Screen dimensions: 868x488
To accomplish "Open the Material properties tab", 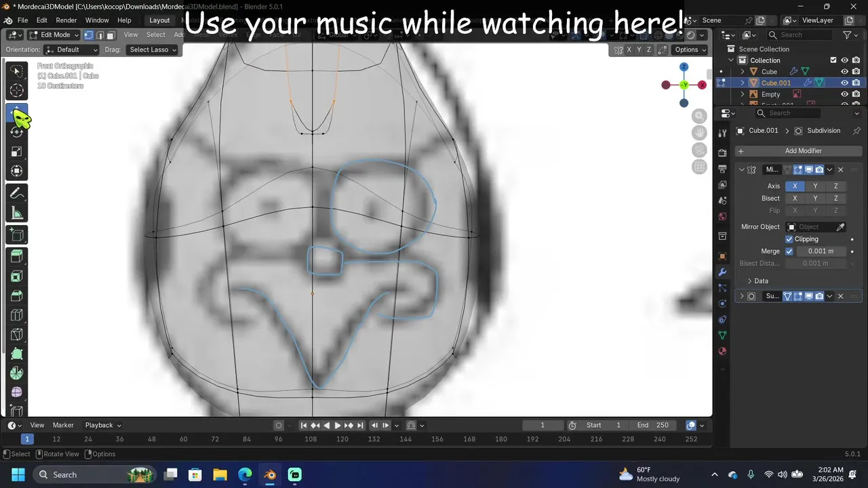I will [722, 351].
